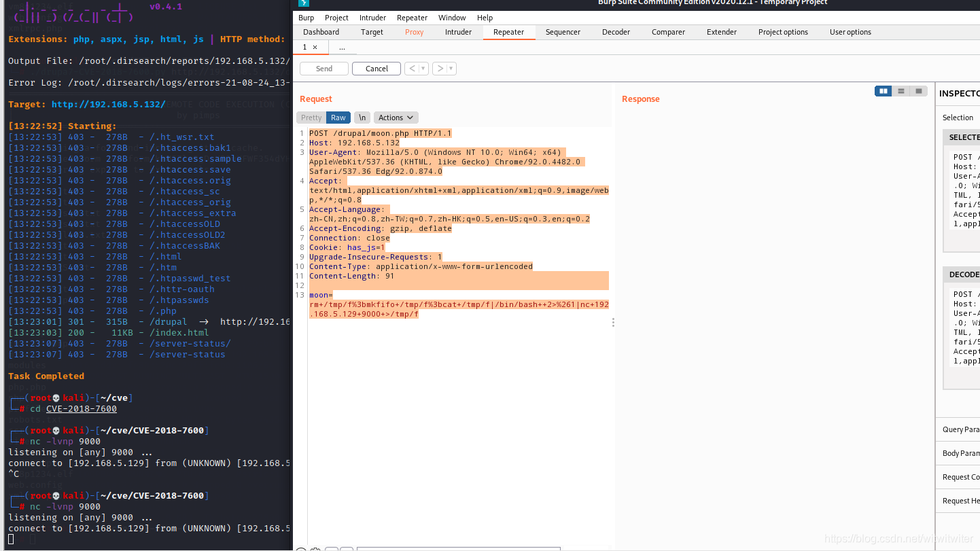Switch to Pretty request view

311,118
